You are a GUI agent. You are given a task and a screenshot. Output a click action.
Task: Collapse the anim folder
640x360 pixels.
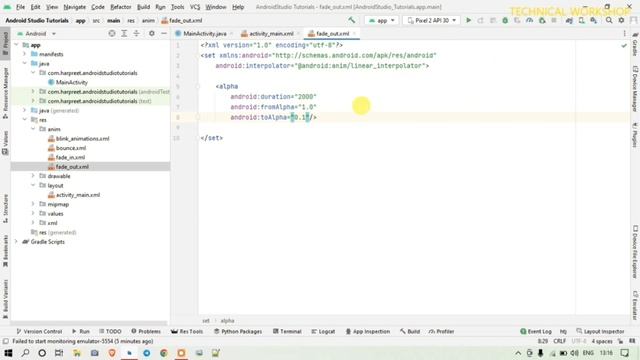coord(33,129)
